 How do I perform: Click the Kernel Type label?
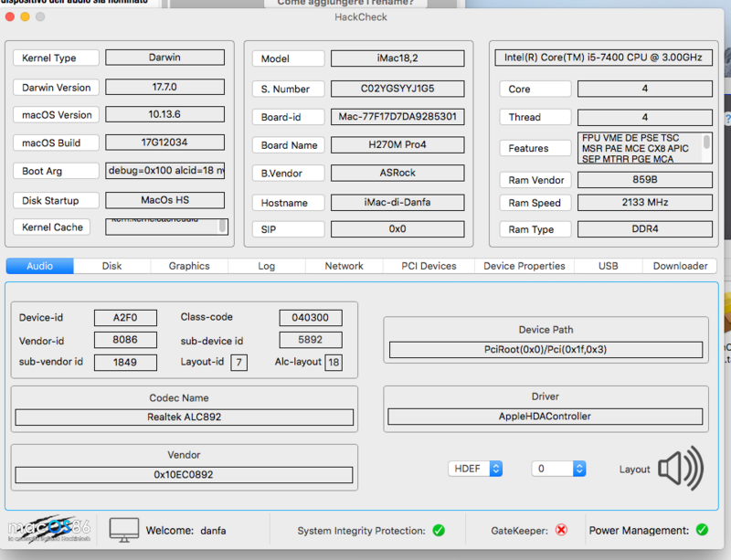pos(56,58)
